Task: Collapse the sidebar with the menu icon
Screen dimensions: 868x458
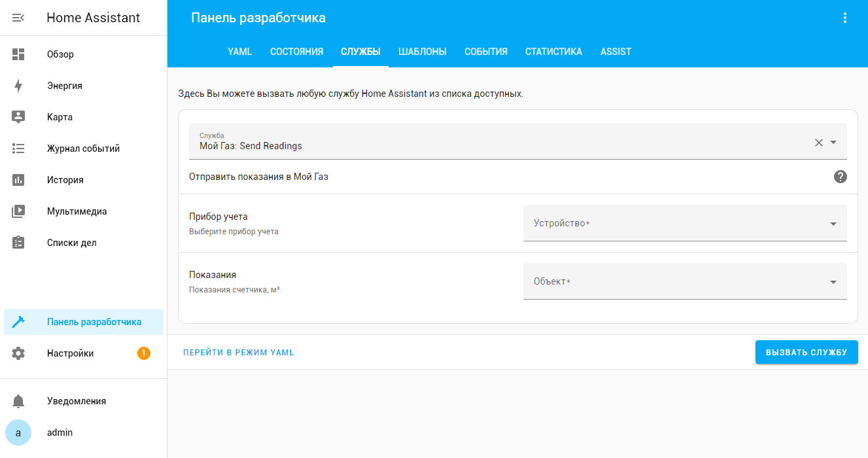Action: [18, 18]
